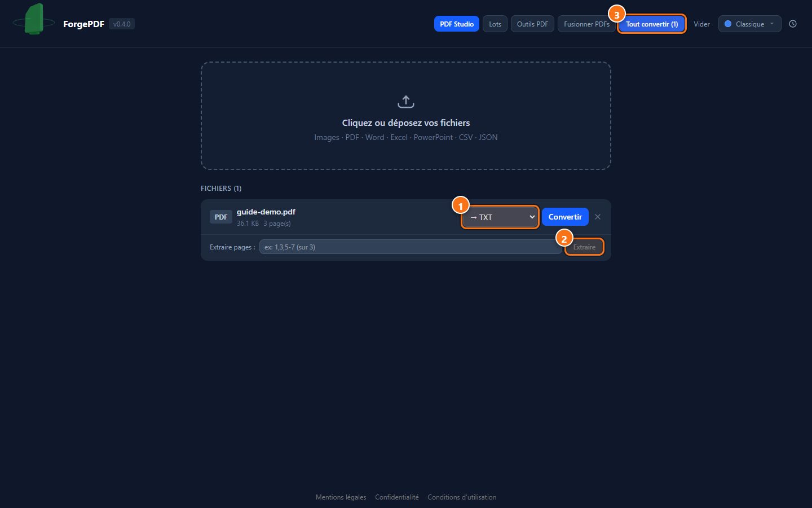Screen dimensions: 812x508
Task: Open the TXT output format dropdown
Action: pos(500,217)
